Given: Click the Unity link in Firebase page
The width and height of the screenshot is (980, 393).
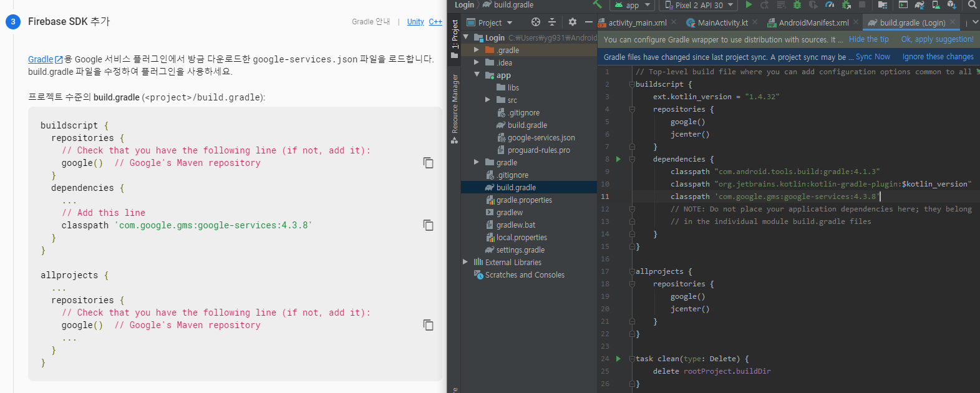Looking at the screenshot, I should click(x=415, y=22).
